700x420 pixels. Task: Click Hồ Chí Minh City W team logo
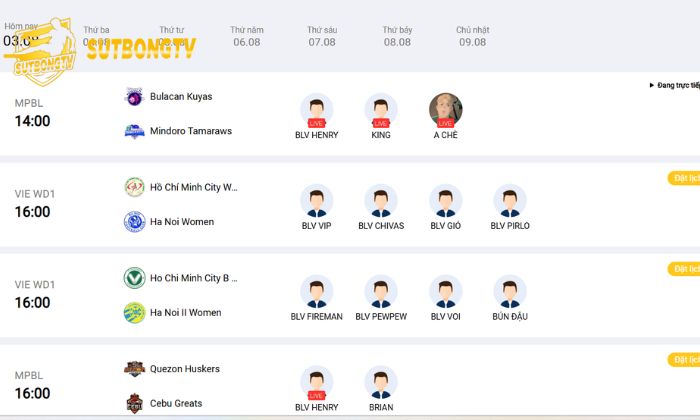(134, 187)
